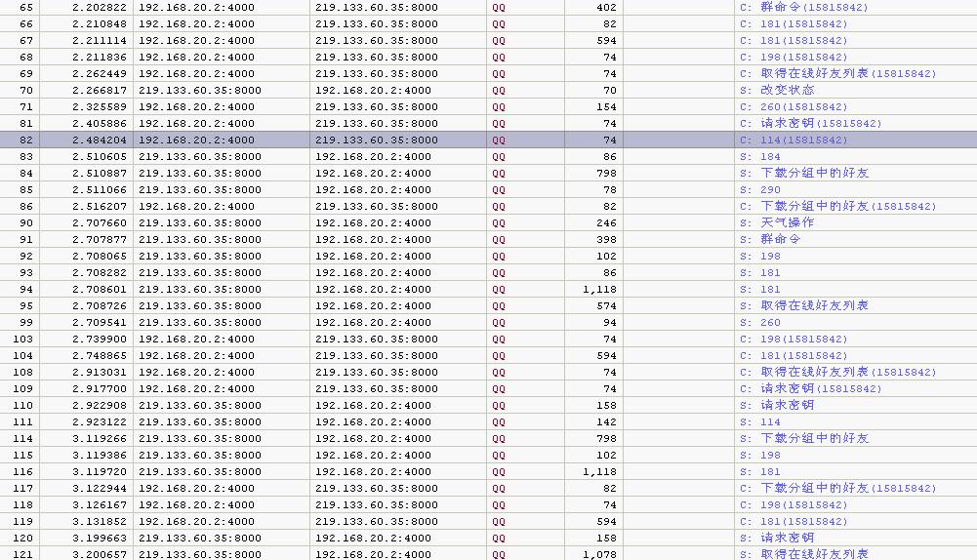Click the length 1,118 in packet 94

click(x=599, y=289)
